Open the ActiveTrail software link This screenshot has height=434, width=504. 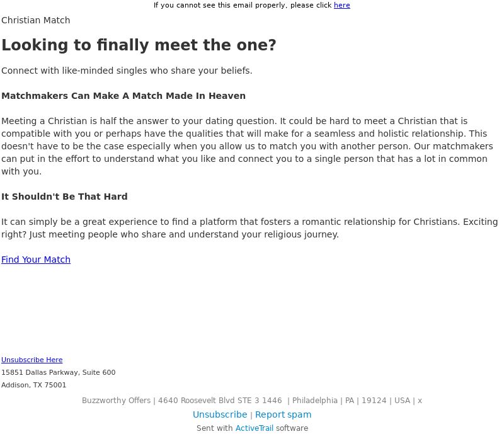(255, 428)
